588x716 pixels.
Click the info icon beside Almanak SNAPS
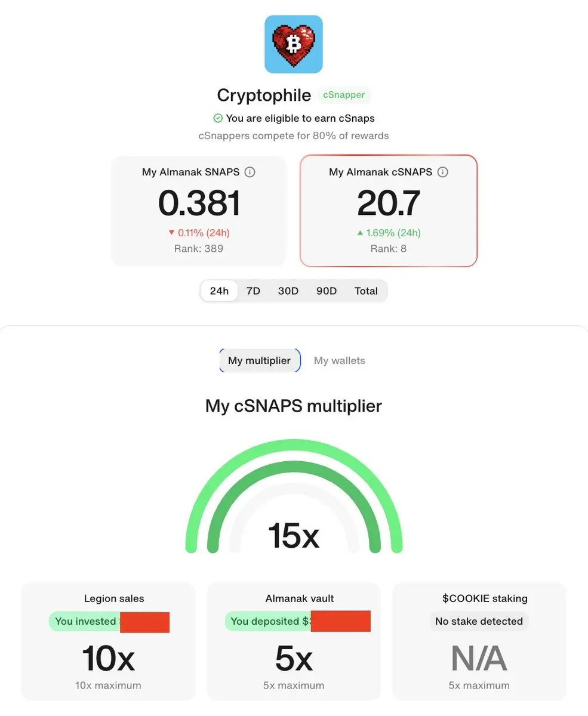(250, 172)
